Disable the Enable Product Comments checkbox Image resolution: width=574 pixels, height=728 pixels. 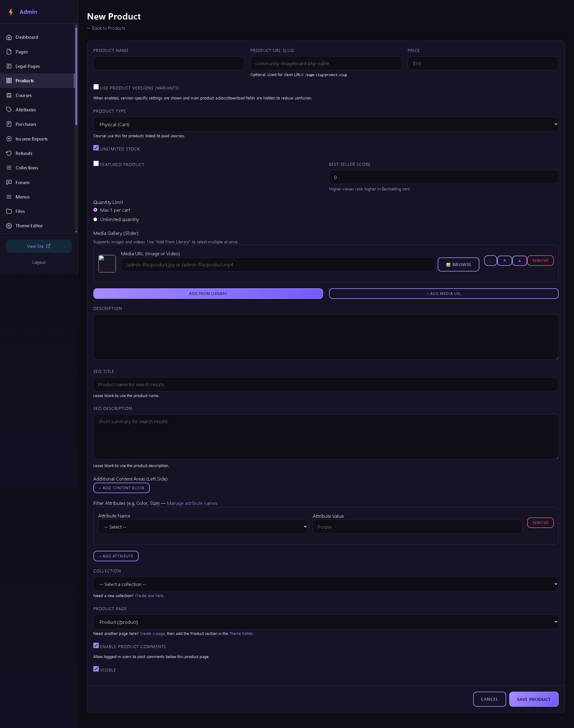pos(96,646)
